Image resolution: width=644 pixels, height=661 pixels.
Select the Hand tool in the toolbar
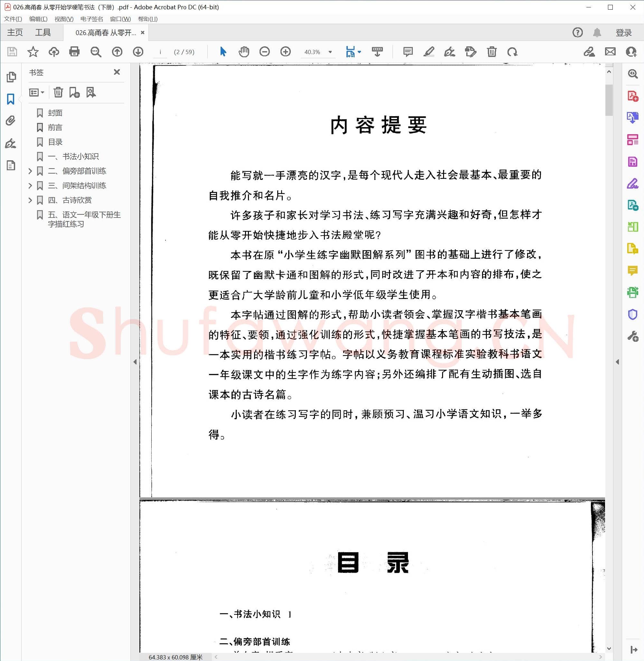(x=244, y=52)
